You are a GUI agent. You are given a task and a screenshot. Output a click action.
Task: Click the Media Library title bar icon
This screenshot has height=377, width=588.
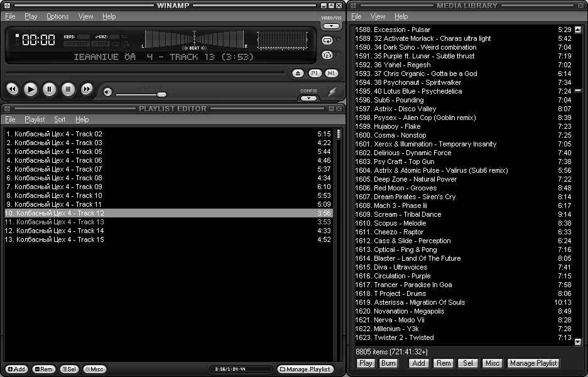tap(353, 6)
